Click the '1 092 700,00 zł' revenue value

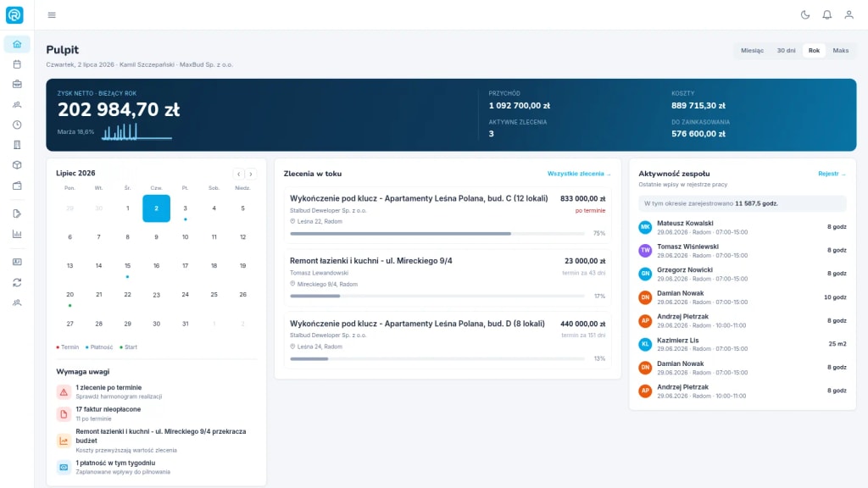(x=520, y=106)
